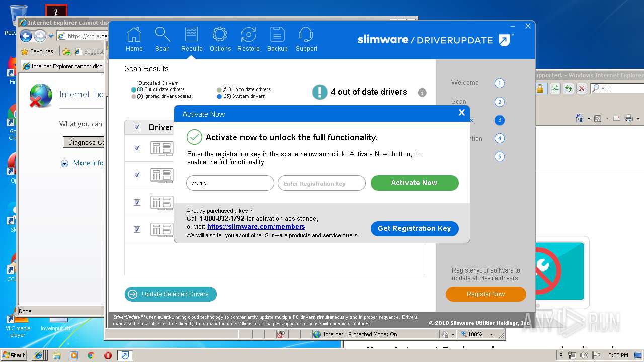Select step 2 Scan circle
This screenshot has width=644, height=362.
click(x=499, y=102)
